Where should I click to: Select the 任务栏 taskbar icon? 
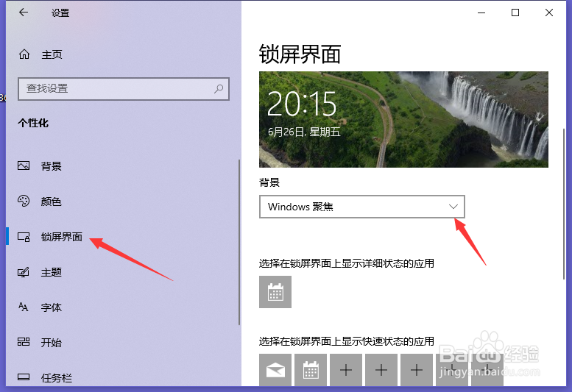24,377
